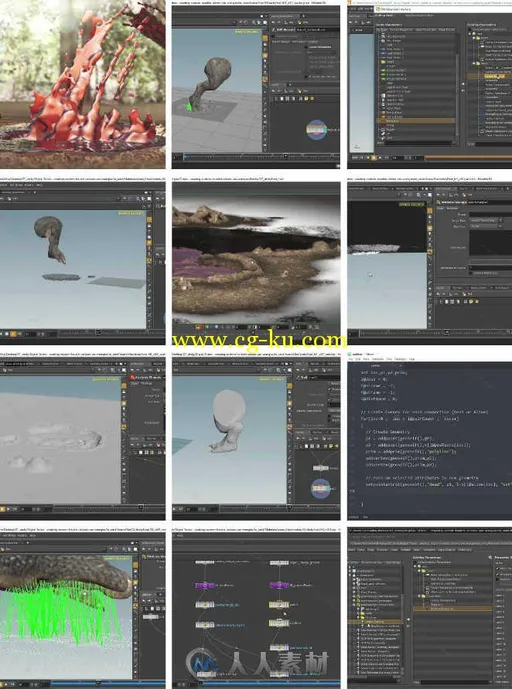Open the landscape render with purple lake

256,259
